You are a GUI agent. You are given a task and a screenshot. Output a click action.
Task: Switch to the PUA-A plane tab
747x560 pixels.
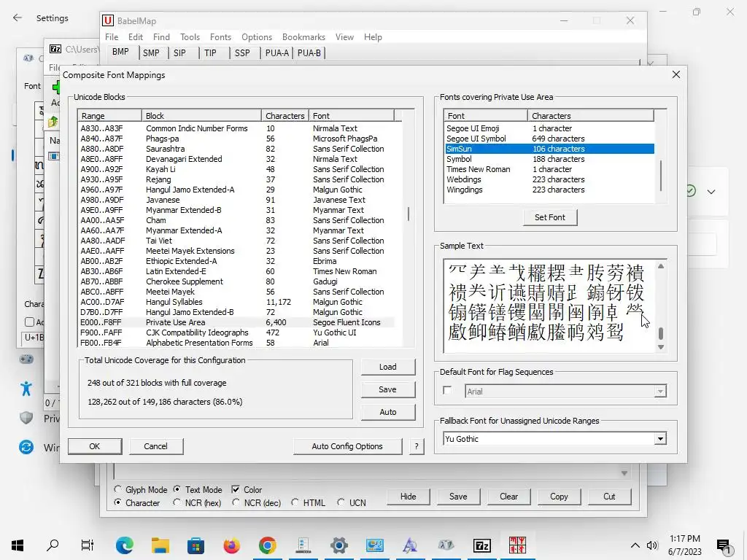pyautogui.click(x=276, y=52)
